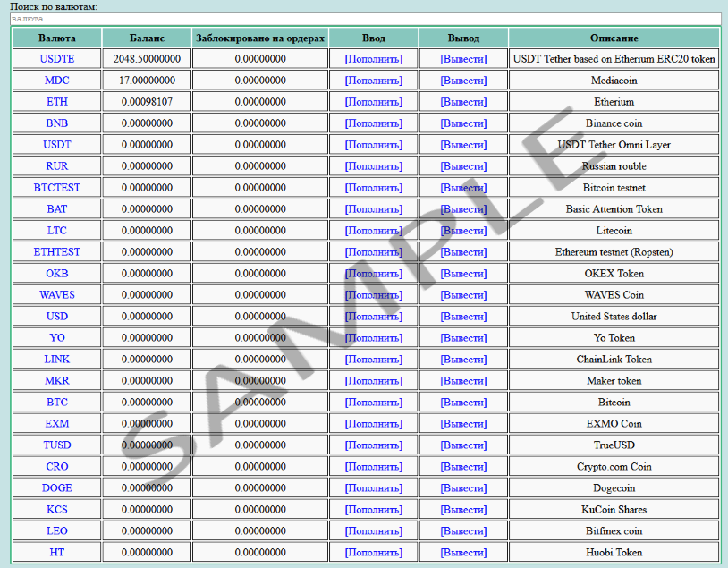Open the RUR currency link
Image resolution: width=728 pixels, height=568 pixels.
point(56,165)
